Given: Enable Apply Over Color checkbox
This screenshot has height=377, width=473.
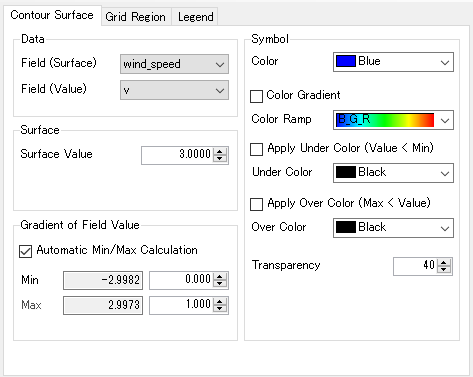Looking at the screenshot, I should [x=256, y=204].
